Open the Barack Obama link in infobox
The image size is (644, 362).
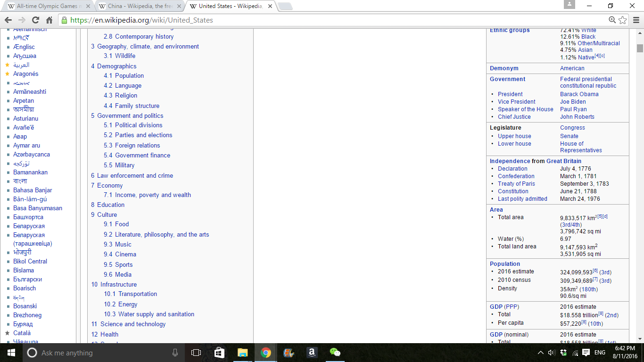pos(579,94)
